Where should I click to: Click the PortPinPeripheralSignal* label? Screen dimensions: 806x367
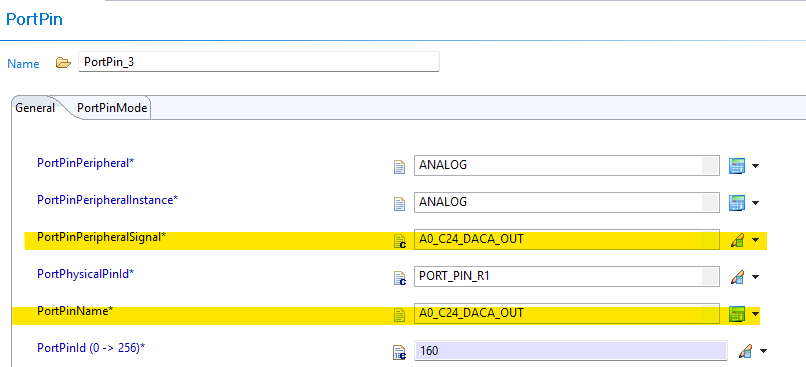tap(102, 237)
